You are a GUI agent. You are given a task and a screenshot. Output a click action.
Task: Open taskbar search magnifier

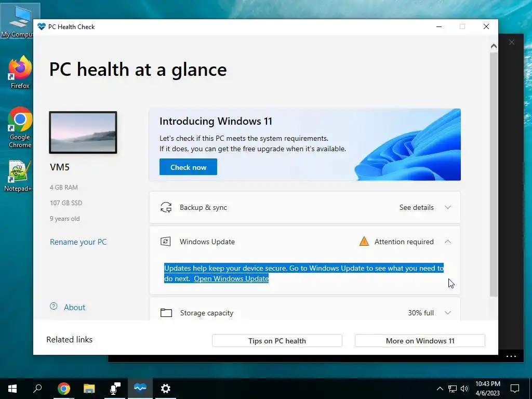coord(37,389)
